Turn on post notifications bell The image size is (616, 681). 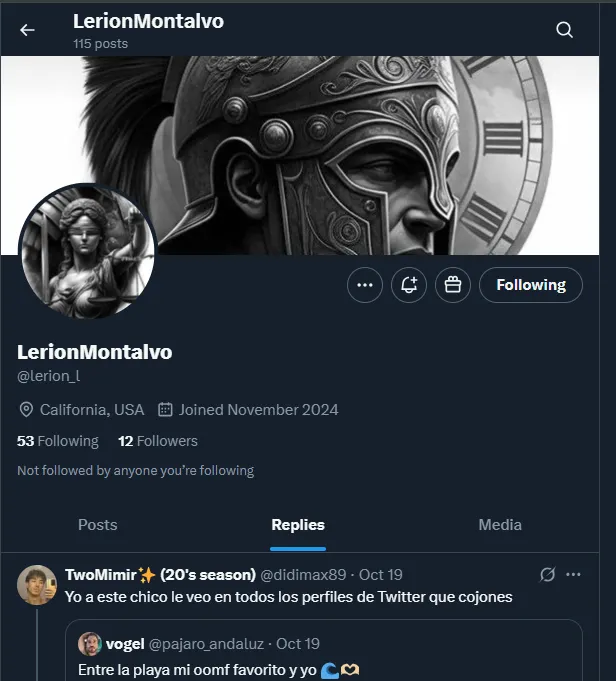click(409, 285)
